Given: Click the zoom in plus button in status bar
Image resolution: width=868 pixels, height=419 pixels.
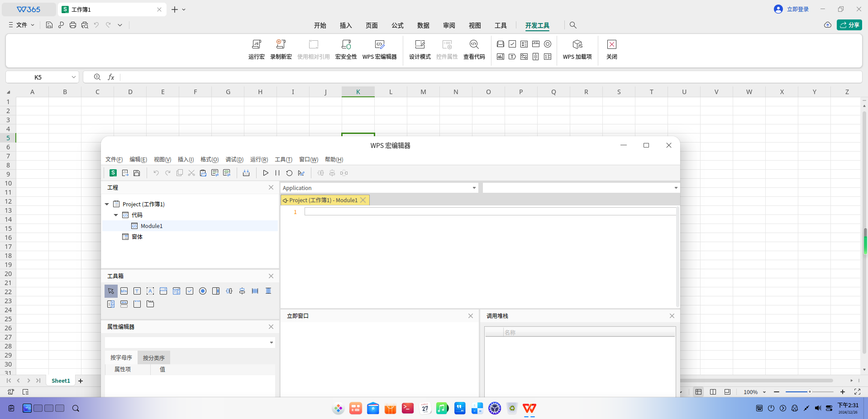Looking at the screenshot, I should click(843, 392).
